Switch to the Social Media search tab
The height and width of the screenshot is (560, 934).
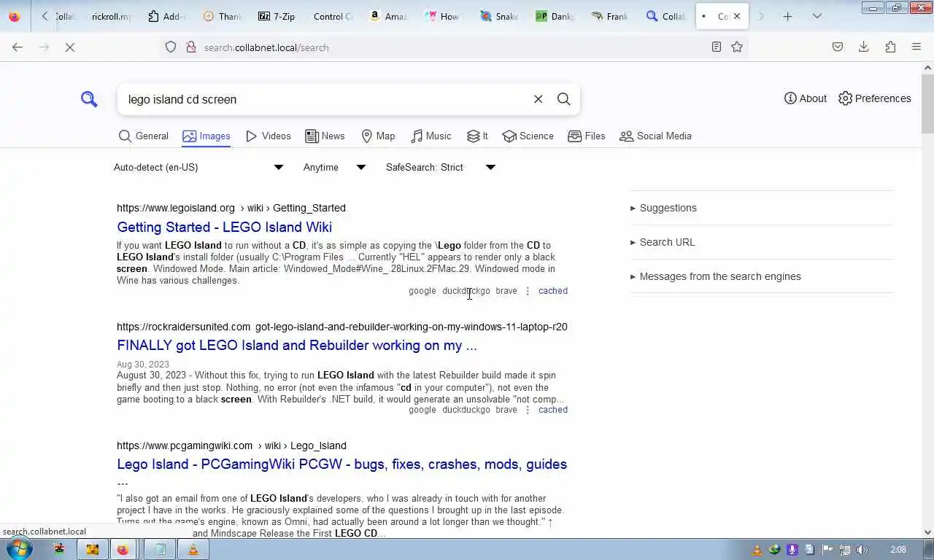pos(655,136)
